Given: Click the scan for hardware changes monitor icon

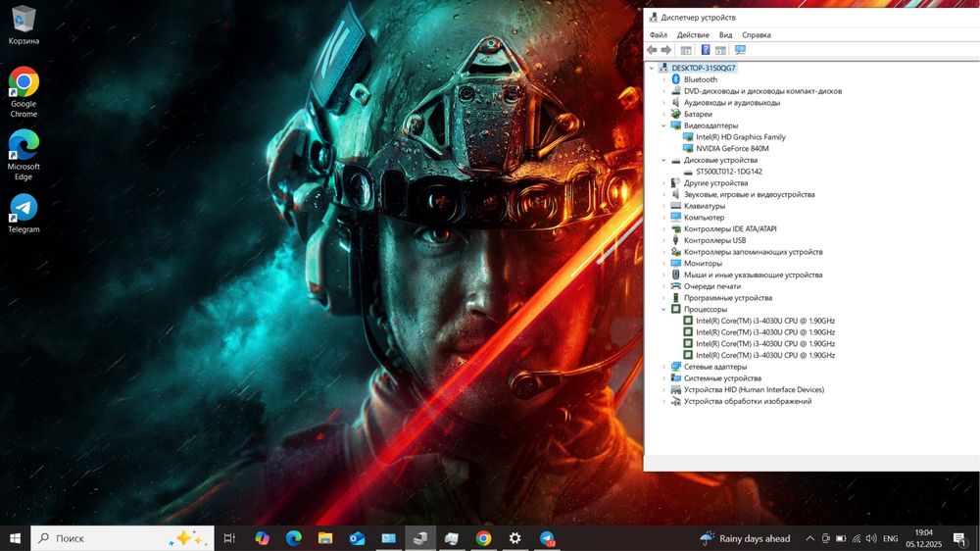Looking at the screenshot, I should click(740, 50).
